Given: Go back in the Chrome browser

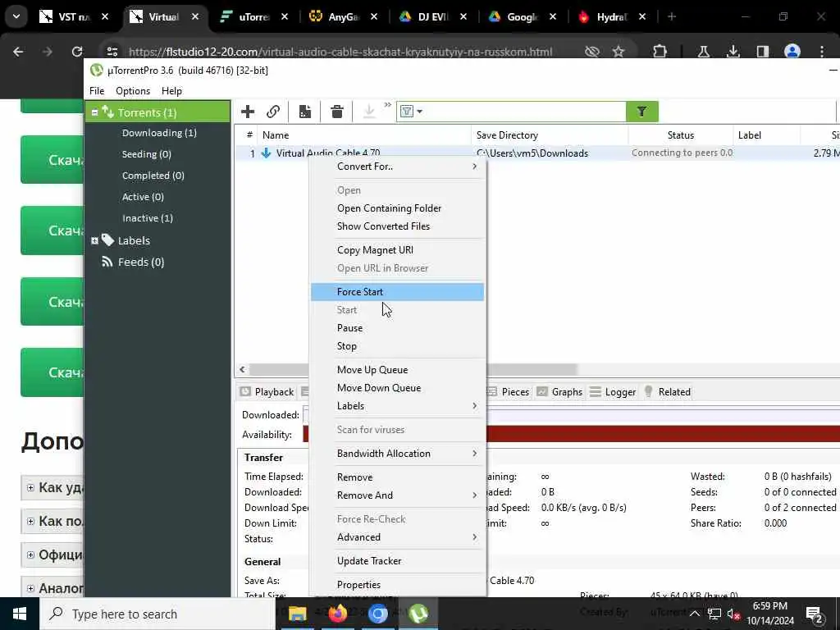Looking at the screenshot, I should coord(18,52).
